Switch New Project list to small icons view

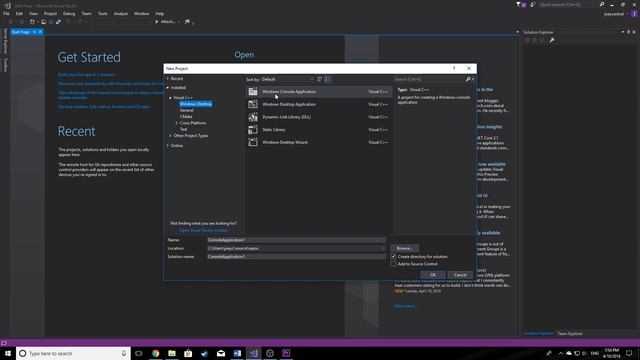(x=320, y=79)
